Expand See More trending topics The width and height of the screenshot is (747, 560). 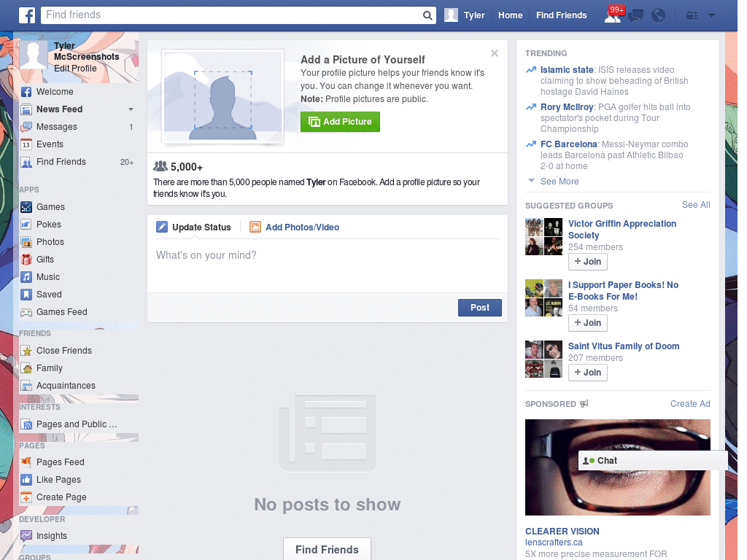pos(560,182)
